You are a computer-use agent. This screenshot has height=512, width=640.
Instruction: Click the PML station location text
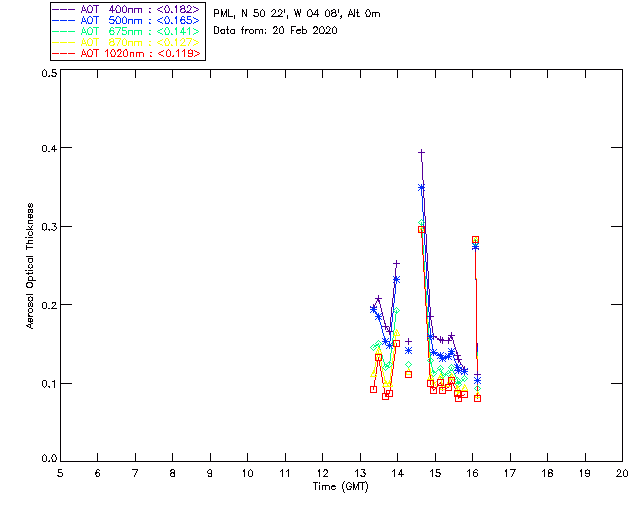(x=297, y=14)
